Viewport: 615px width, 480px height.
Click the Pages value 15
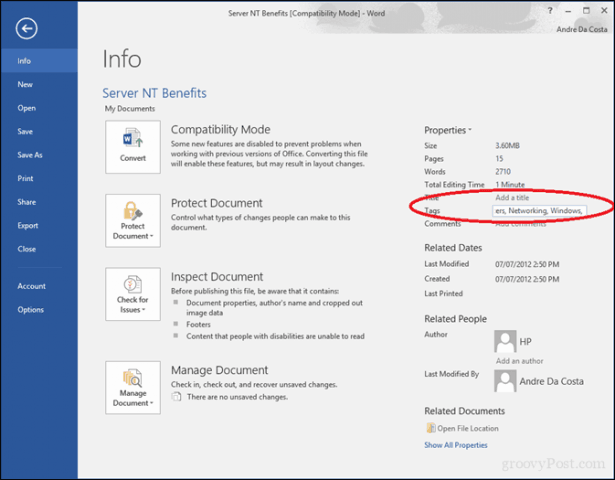(499, 158)
